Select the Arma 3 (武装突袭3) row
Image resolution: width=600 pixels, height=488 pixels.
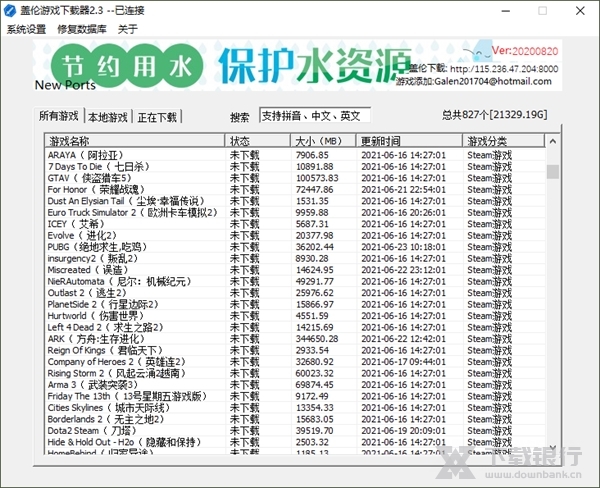pos(295,385)
